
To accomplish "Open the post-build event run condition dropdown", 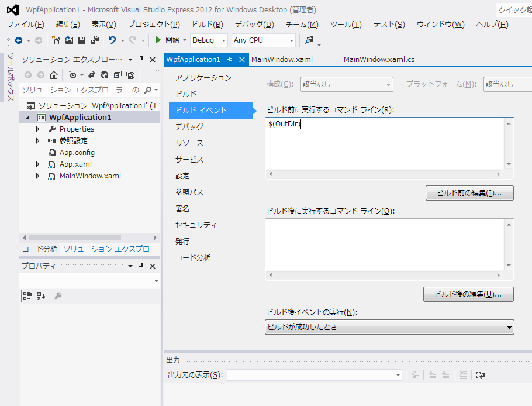I will click(x=389, y=327).
